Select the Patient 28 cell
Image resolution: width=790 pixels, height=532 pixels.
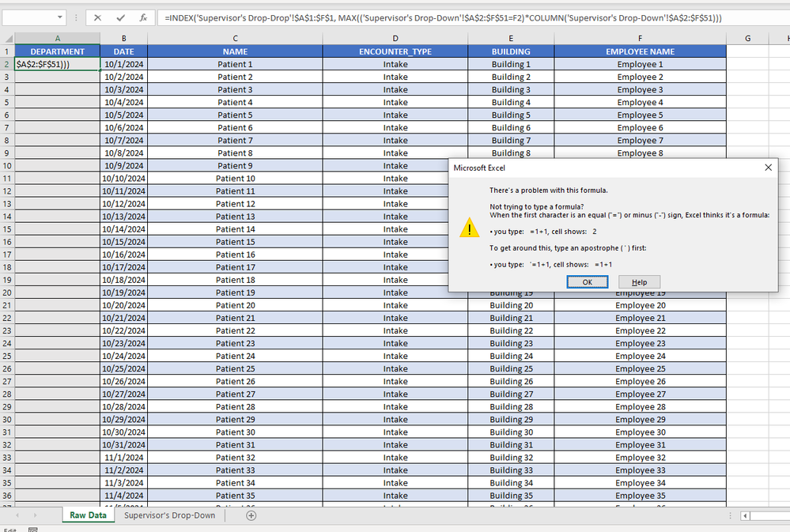click(236, 406)
